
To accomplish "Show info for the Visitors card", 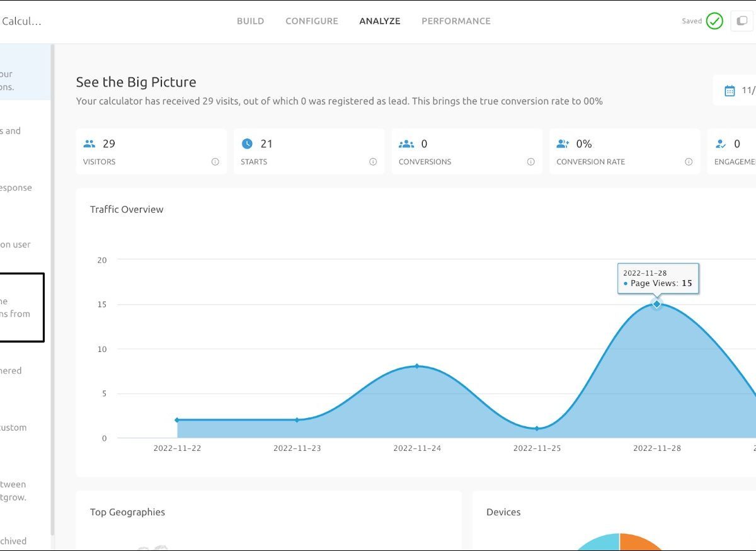I will point(215,162).
